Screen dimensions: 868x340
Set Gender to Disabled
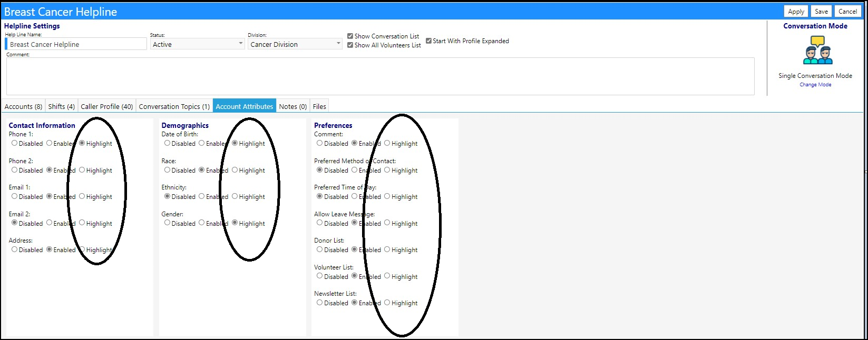click(167, 223)
